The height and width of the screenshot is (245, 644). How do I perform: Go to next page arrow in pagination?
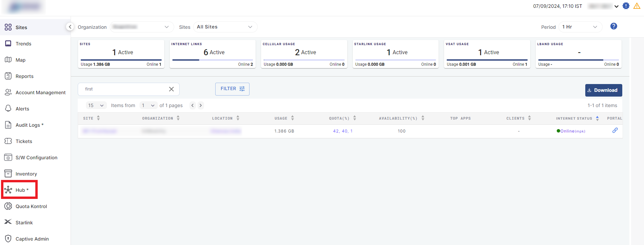[201, 105]
